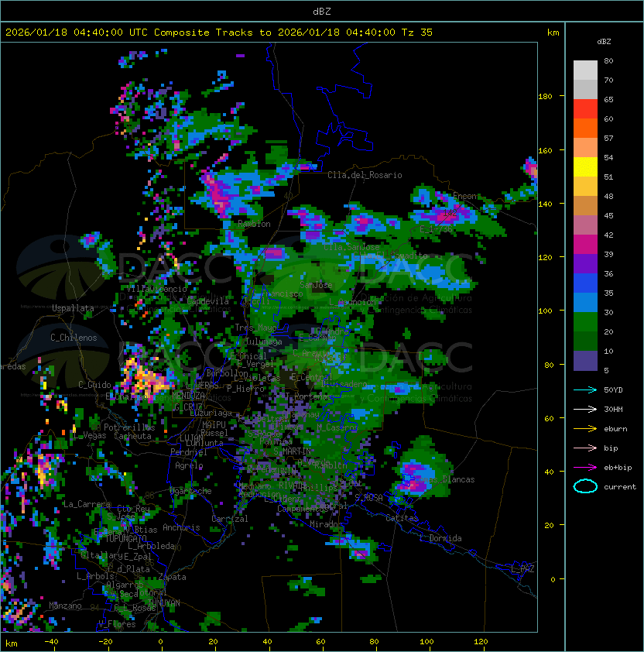Click the Agrelo place label
This screenshot has height=652, width=644.
pyautogui.click(x=189, y=465)
